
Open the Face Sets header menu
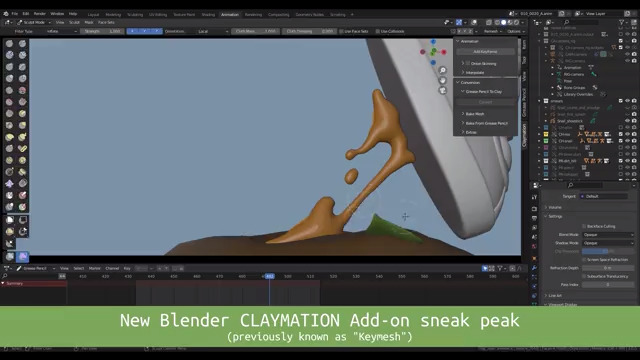pyautogui.click(x=106, y=22)
